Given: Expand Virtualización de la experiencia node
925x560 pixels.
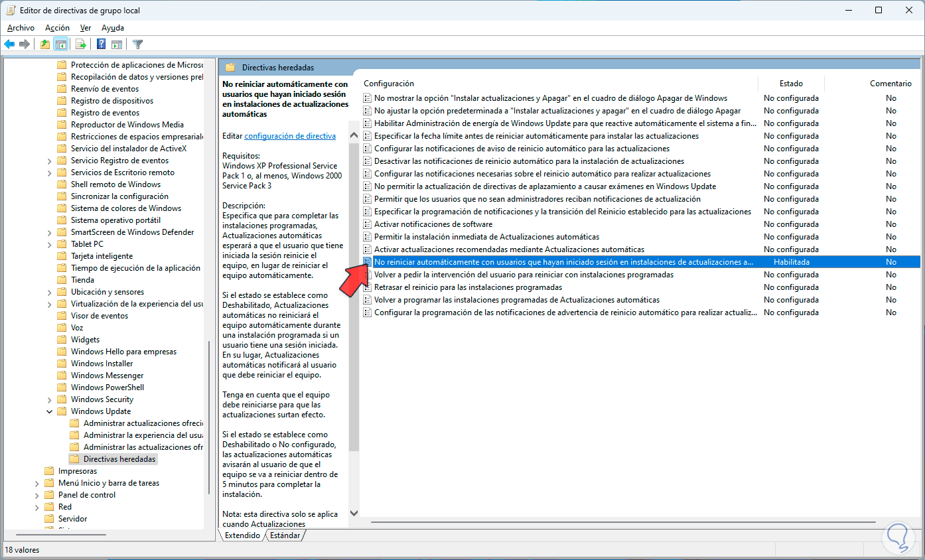Looking at the screenshot, I should 50,304.
